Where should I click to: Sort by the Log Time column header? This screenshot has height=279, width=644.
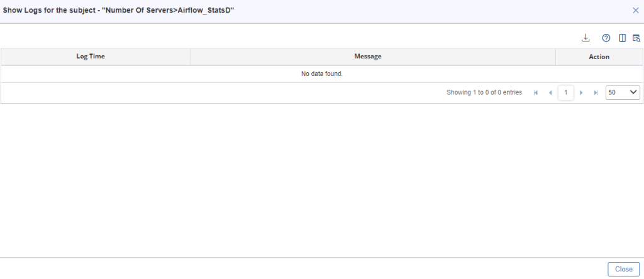(91, 56)
